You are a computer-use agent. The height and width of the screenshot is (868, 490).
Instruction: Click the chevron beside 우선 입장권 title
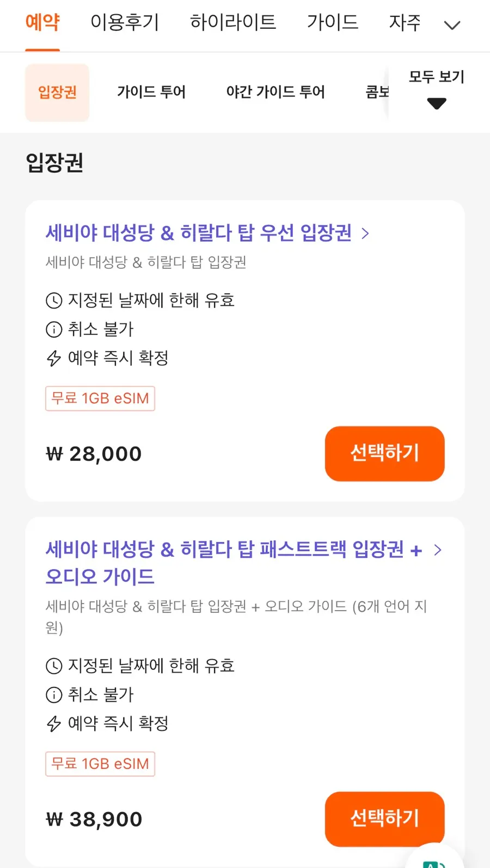click(x=365, y=233)
